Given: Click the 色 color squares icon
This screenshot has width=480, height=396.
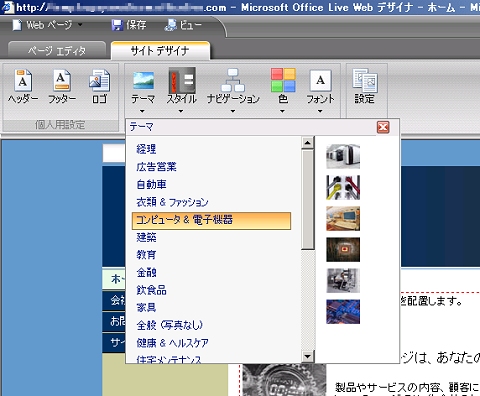Looking at the screenshot, I should tap(283, 80).
